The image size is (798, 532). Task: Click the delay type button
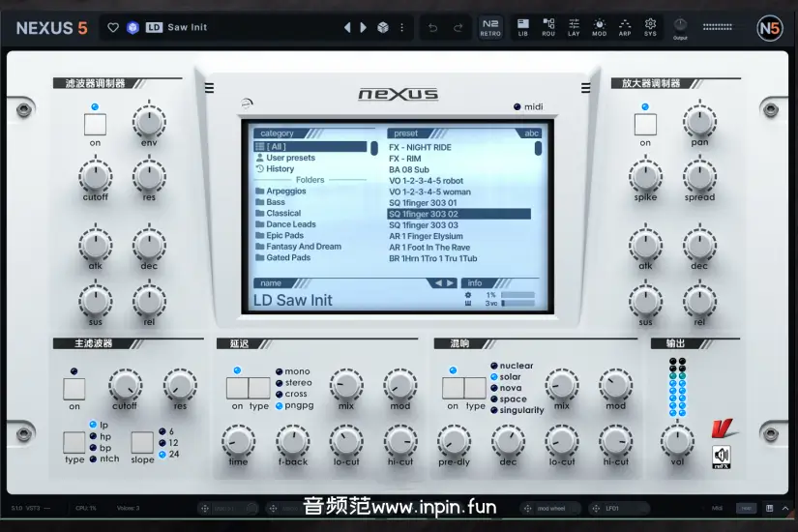coord(259,388)
